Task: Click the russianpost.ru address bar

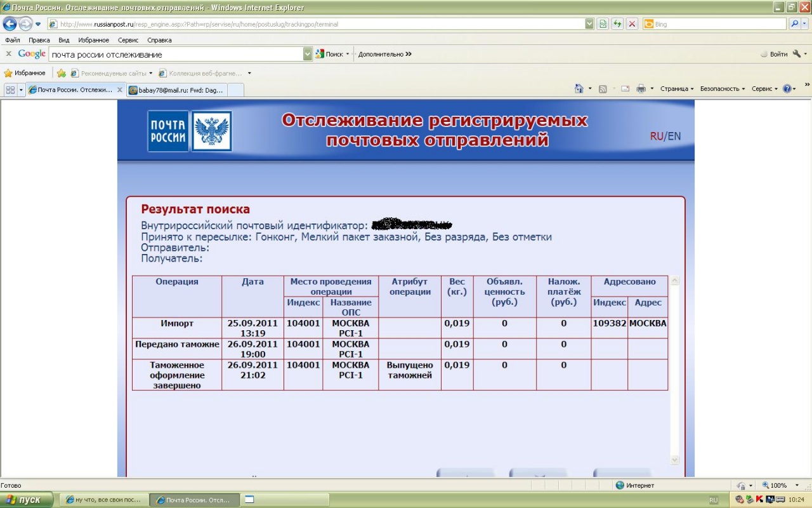Action: pyautogui.click(x=316, y=24)
